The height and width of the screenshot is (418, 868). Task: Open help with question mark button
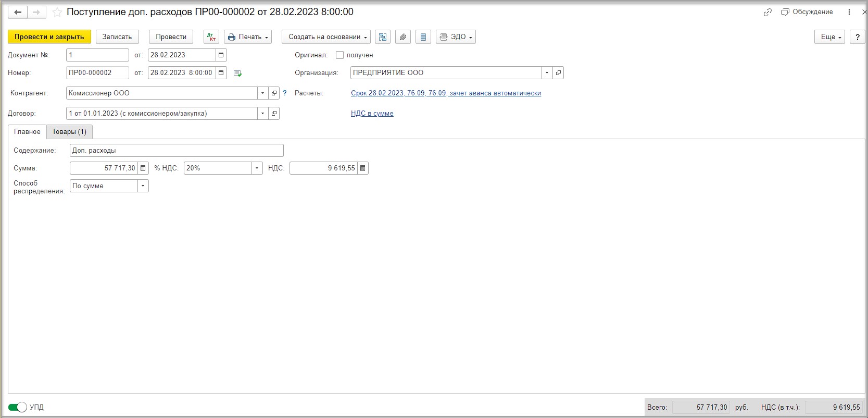858,37
